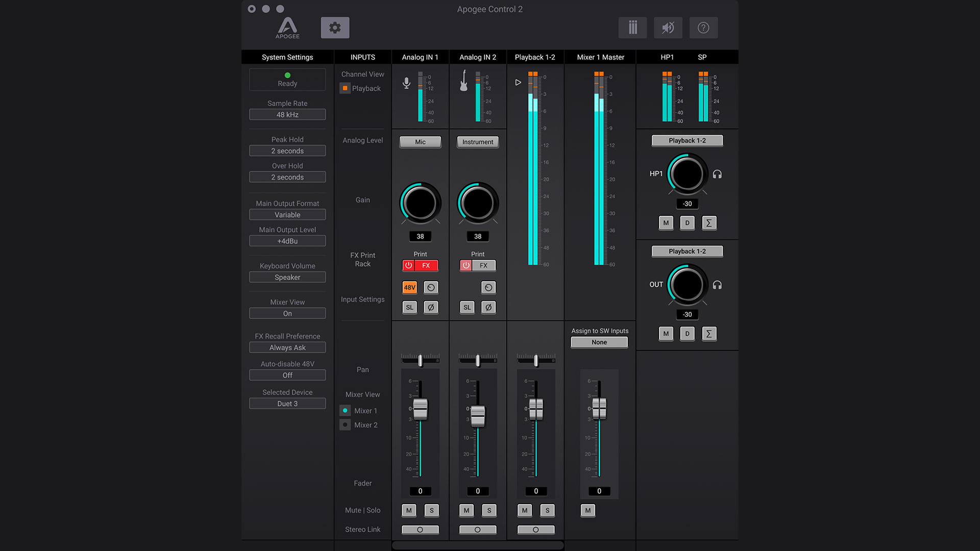Viewport: 980px width, 551px height.
Task: Click the mixer view bars icon
Action: point(632,28)
